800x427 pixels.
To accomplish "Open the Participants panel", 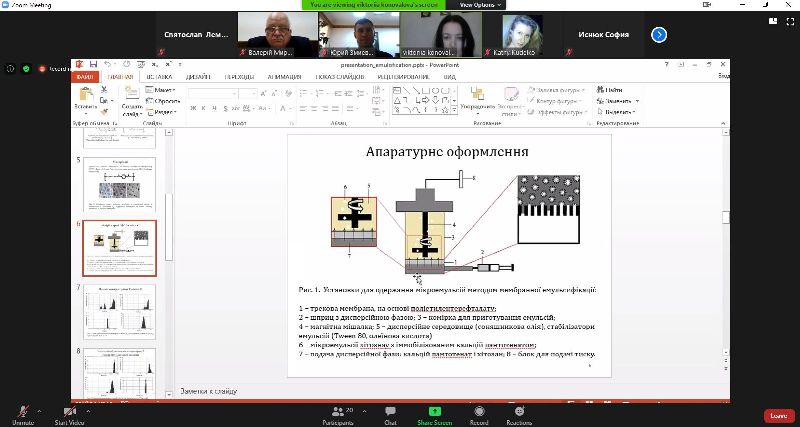I will tap(339, 411).
